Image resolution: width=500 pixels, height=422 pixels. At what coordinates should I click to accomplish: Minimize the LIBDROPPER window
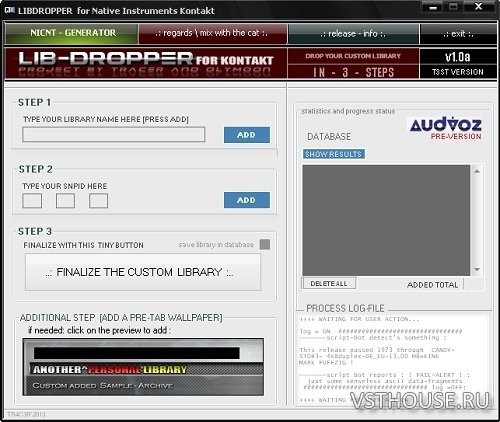[433, 7]
